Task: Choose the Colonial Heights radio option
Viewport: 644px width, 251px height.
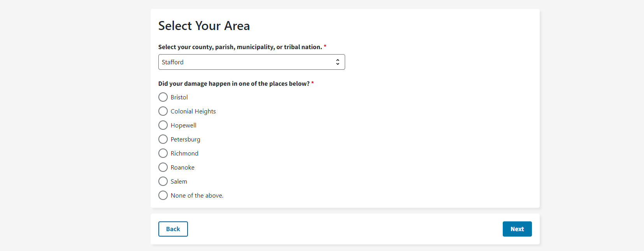Action: click(163, 111)
